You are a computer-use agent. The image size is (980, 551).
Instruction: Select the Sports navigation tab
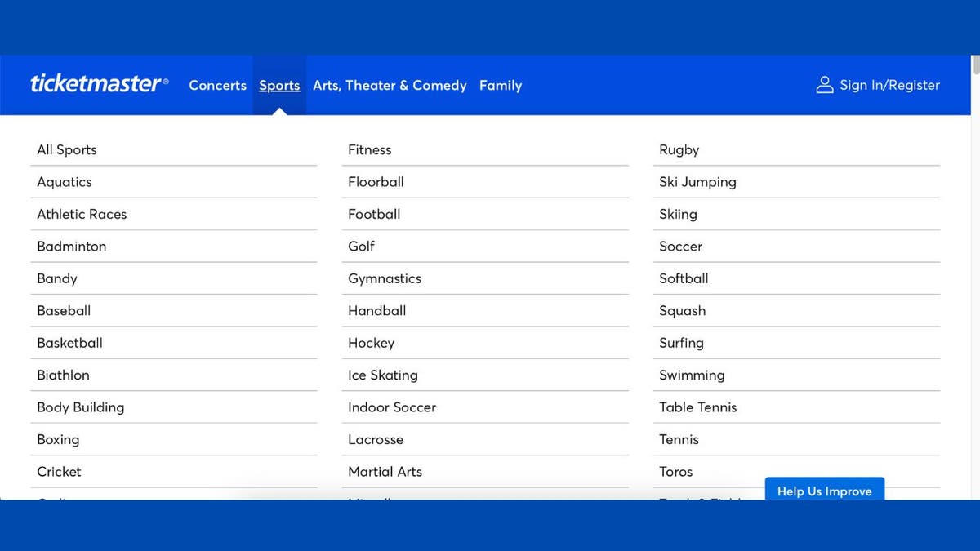point(279,85)
